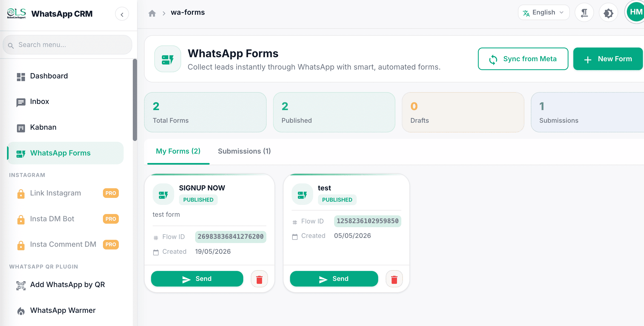This screenshot has width=644, height=326.
Task: Click the Inbox message icon
Action: (21, 102)
